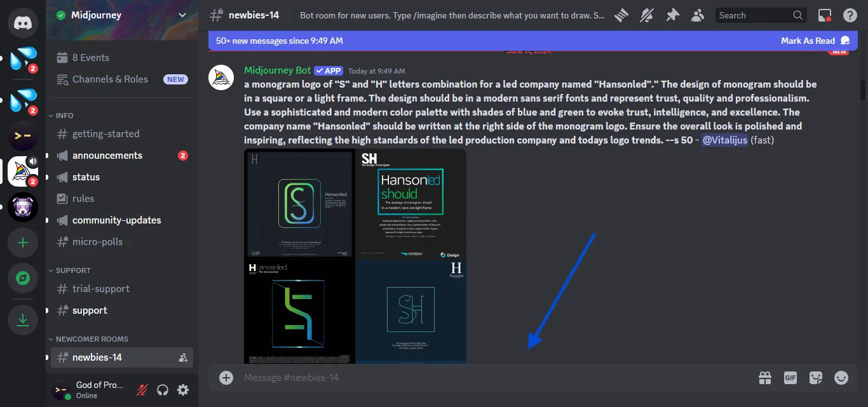Show the Member List

[x=698, y=15]
